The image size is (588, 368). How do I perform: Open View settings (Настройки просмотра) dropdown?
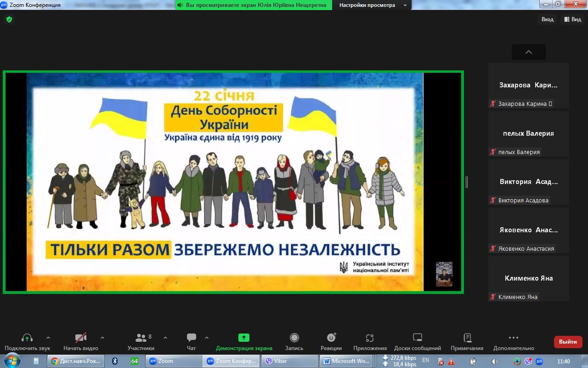(x=373, y=5)
